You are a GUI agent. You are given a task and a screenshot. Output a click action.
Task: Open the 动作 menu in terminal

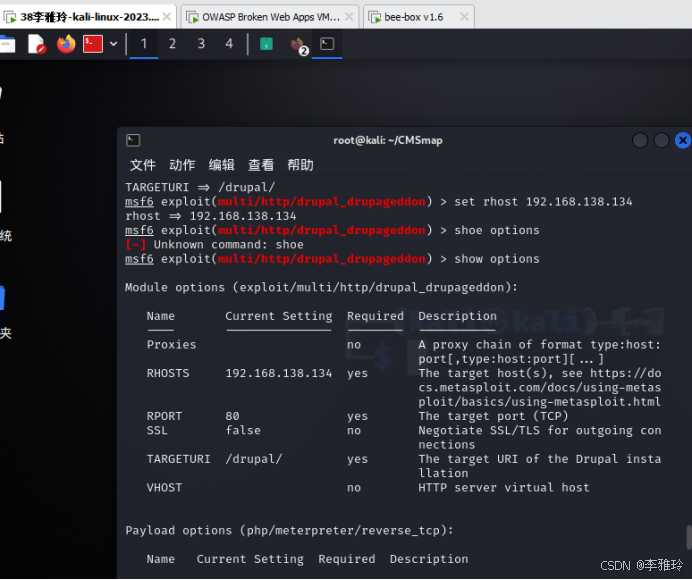click(182, 165)
